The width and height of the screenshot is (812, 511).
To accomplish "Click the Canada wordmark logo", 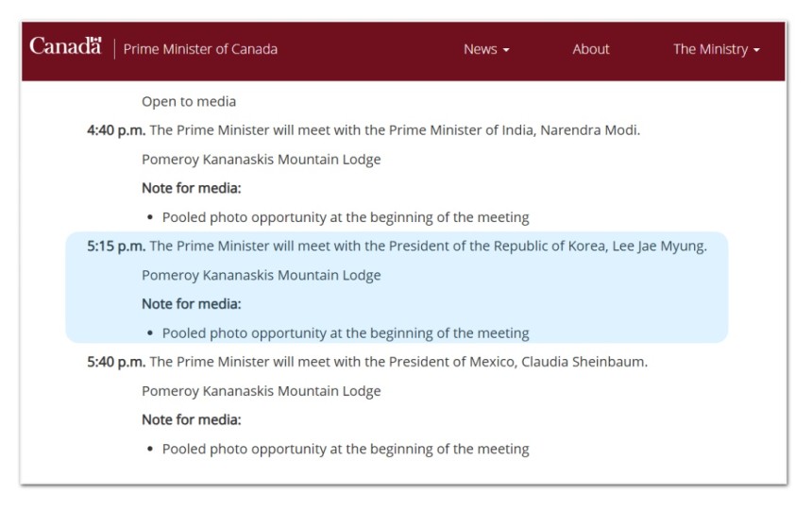I will (x=65, y=46).
